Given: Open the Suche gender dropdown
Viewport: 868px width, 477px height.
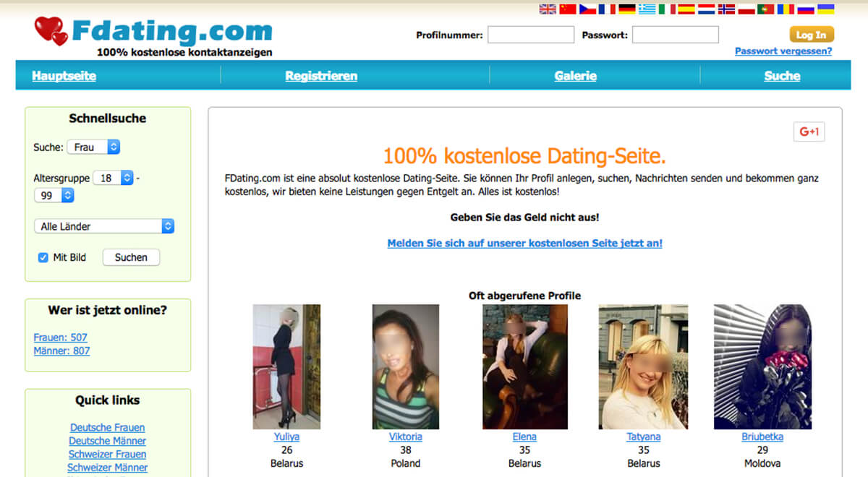Looking at the screenshot, I should coord(93,147).
